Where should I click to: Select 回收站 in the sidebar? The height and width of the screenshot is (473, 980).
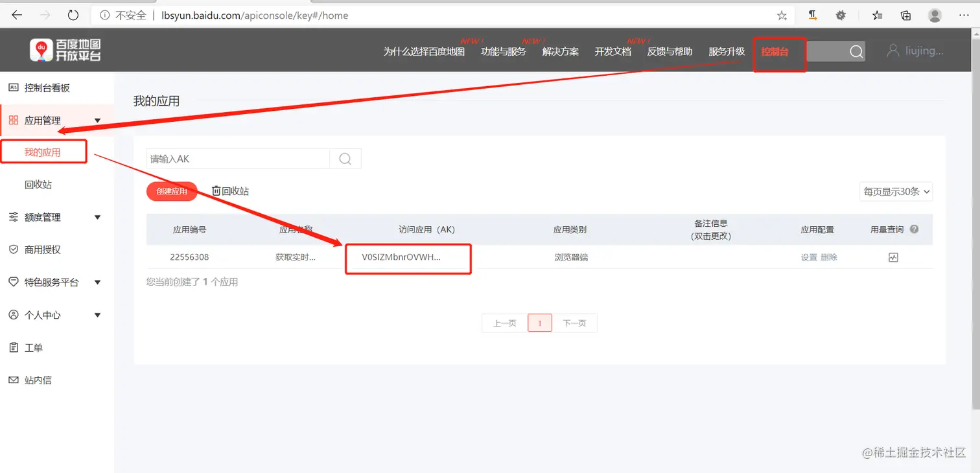(x=38, y=185)
